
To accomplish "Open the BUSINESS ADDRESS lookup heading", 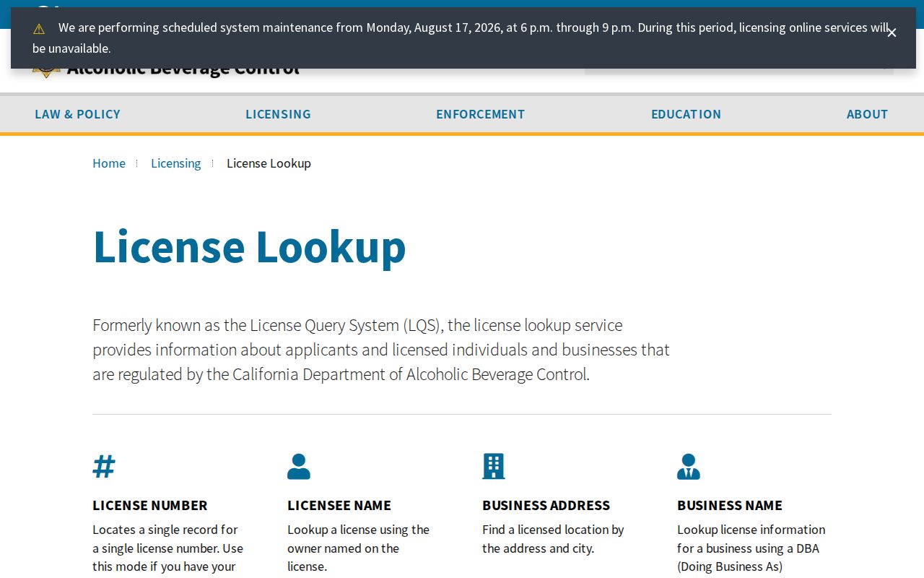I will (546, 505).
